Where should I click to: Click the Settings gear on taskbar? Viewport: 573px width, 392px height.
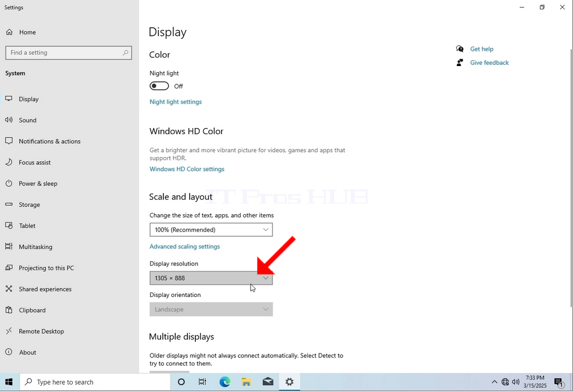[289, 382]
